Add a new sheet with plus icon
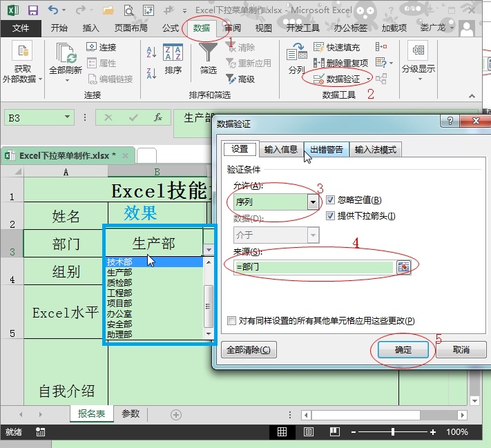This screenshot has width=491, height=448. point(176,415)
